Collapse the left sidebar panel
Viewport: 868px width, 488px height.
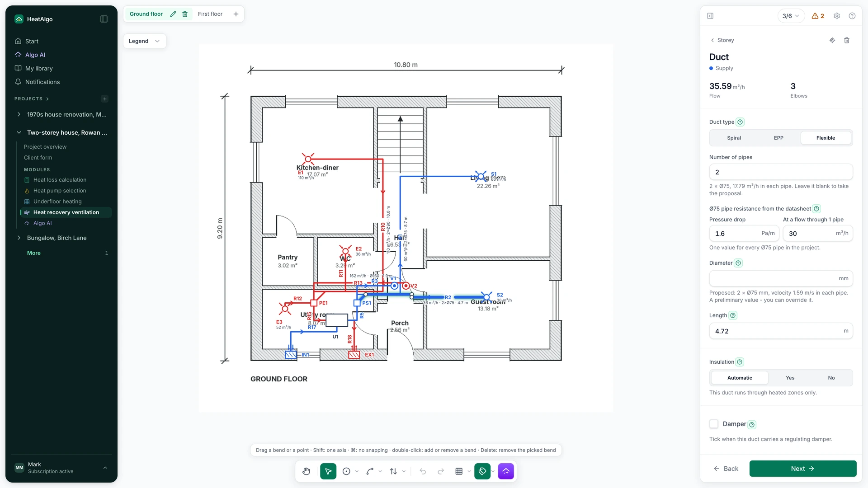coord(104,19)
